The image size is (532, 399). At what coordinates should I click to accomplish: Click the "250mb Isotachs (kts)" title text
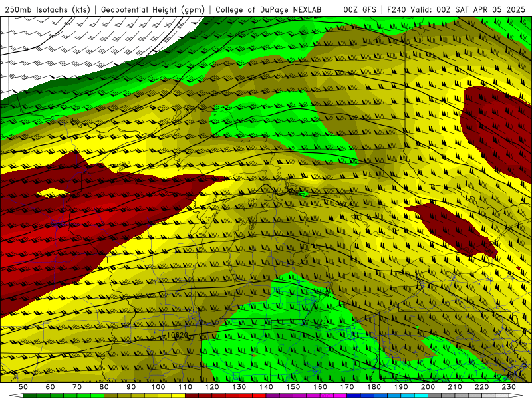[47, 10]
